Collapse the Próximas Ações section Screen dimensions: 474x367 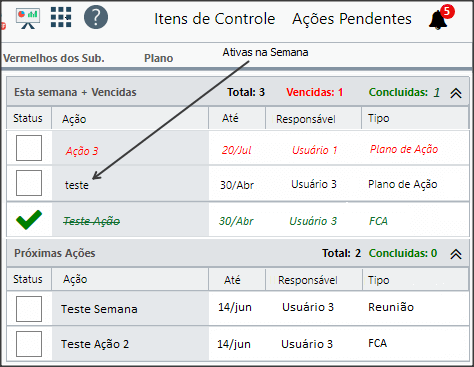[456, 254]
